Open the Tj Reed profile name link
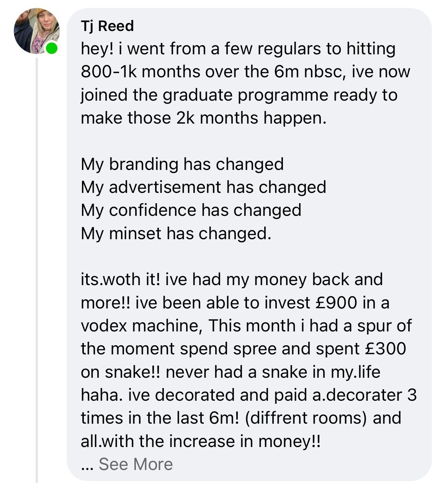The width and height of the screenshot is (448, 483). [107, 26]
